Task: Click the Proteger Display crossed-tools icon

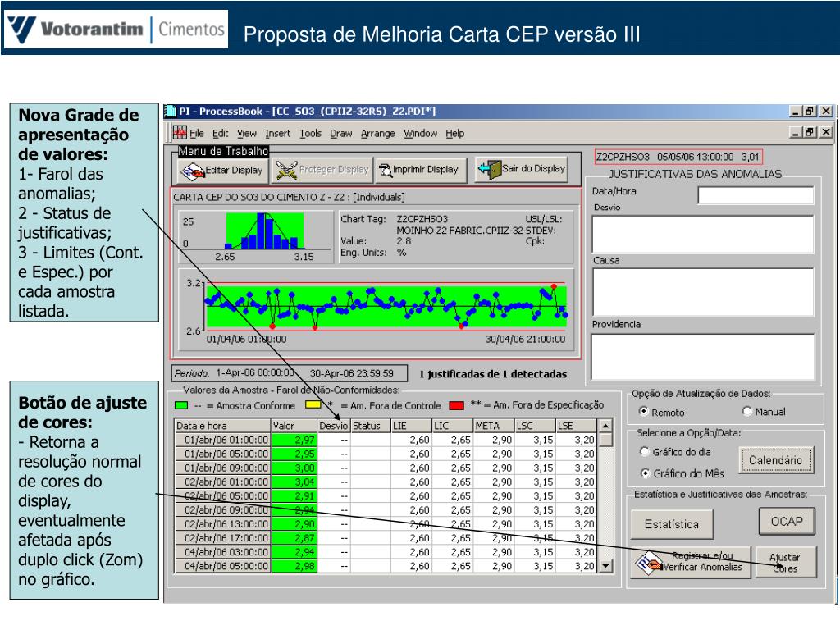Action: (x=286, y=170)
